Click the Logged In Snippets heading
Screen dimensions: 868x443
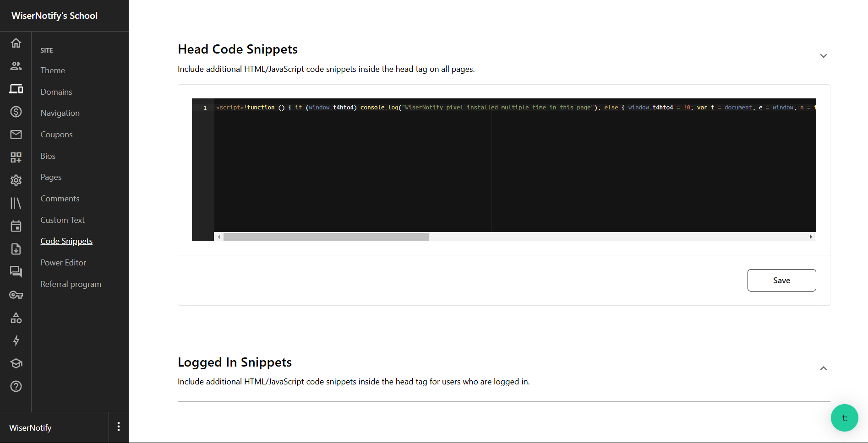[235, 362]
